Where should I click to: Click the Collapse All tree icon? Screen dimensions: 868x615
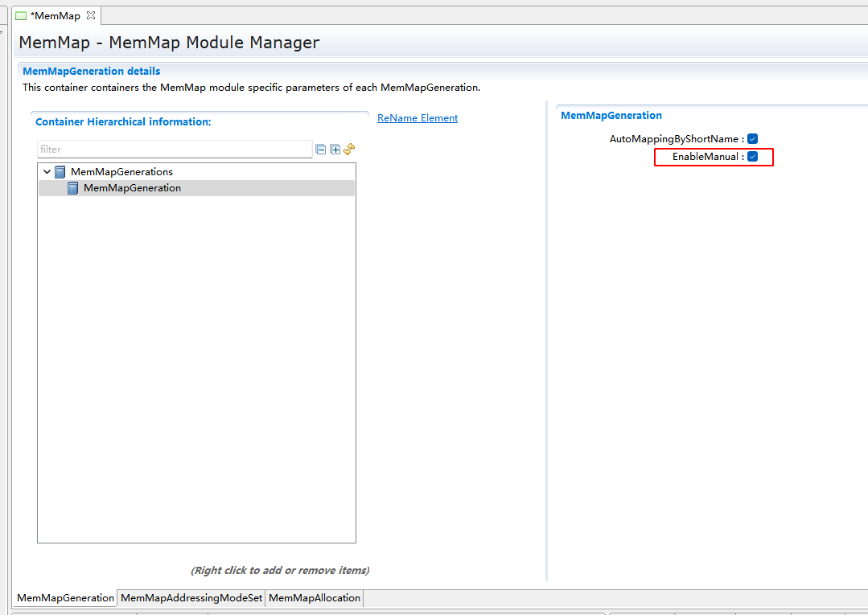(x=321, y=150)
